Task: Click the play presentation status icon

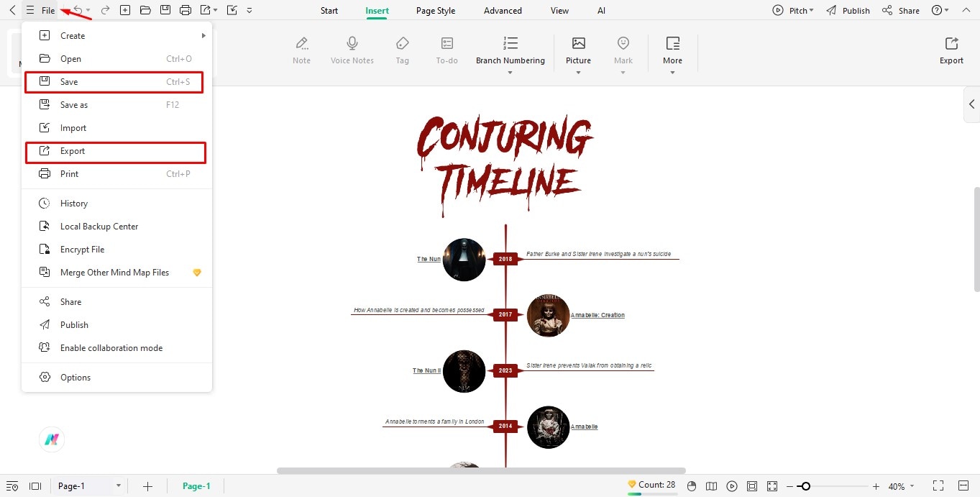Action: coord(732,486)
